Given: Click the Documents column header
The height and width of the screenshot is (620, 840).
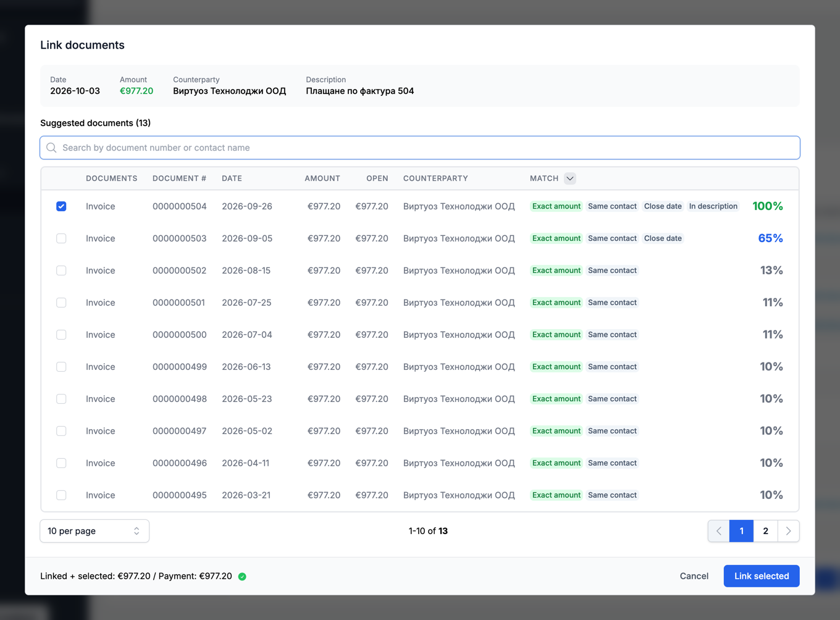Looking at the screenshot, I should tap(111, 178).
